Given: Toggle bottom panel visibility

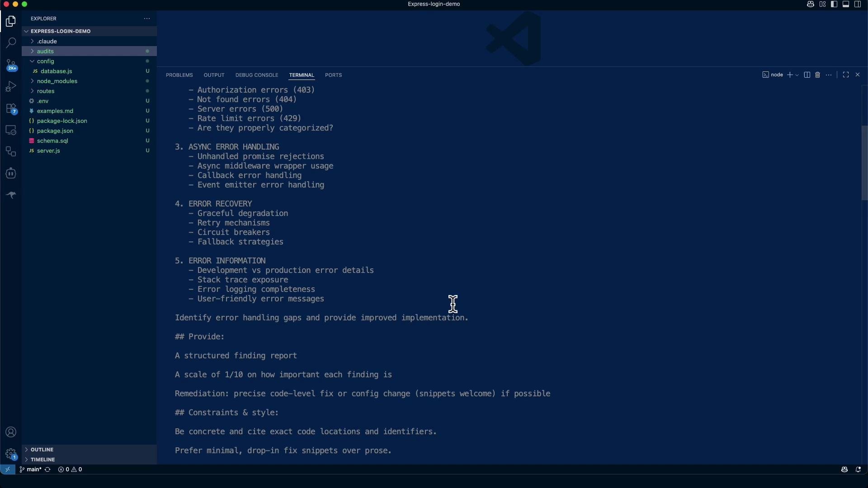Looking at the screenshot, I should (846, 4).
